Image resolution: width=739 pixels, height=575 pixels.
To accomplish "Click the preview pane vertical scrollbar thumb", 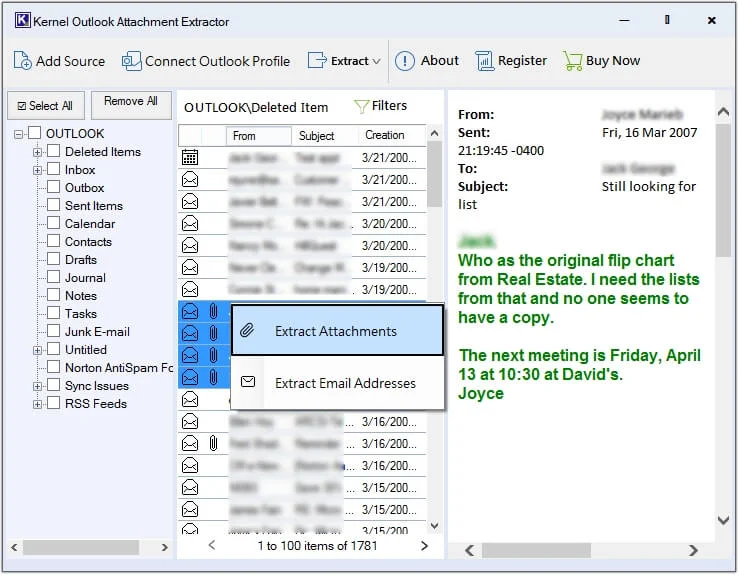I will [x=723, y=190].
